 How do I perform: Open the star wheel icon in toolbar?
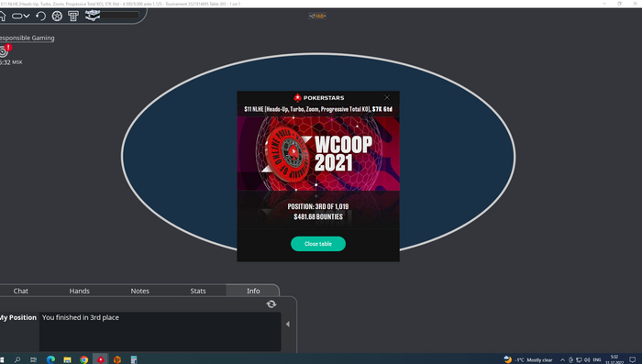click(57, 16)
